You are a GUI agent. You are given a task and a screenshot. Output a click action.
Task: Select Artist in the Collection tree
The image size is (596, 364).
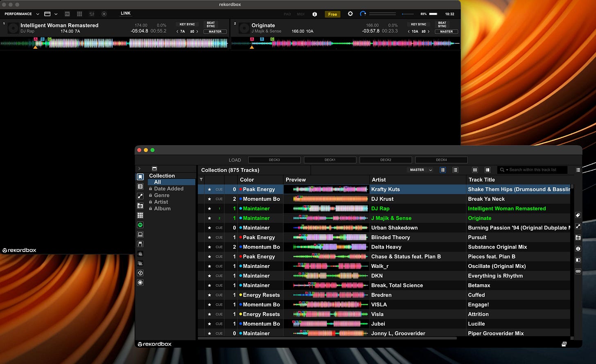[x=161, y=202]
